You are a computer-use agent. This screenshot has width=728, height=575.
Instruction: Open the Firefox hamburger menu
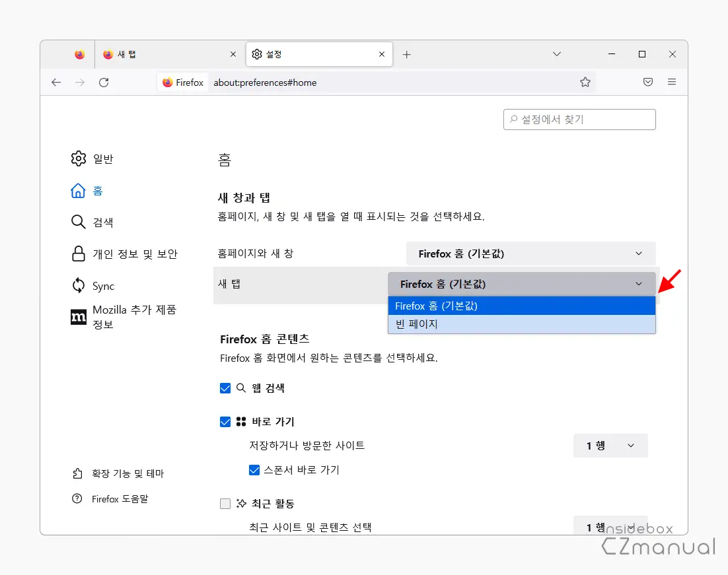pyautogui.click(x=672, y=82)
